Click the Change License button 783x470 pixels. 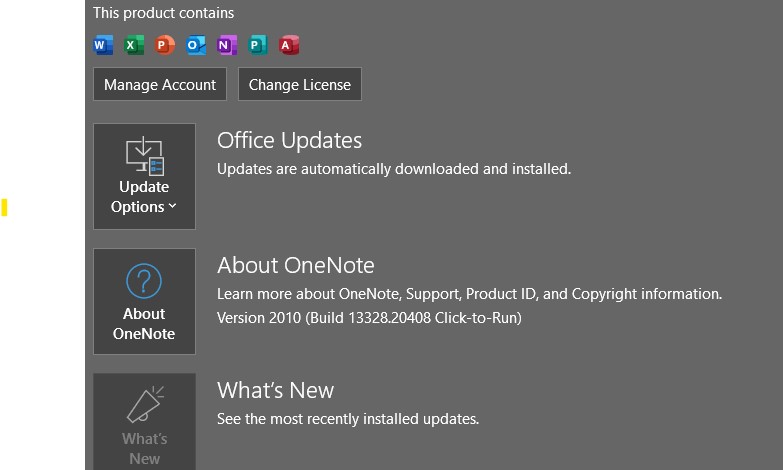coord(300,84)
